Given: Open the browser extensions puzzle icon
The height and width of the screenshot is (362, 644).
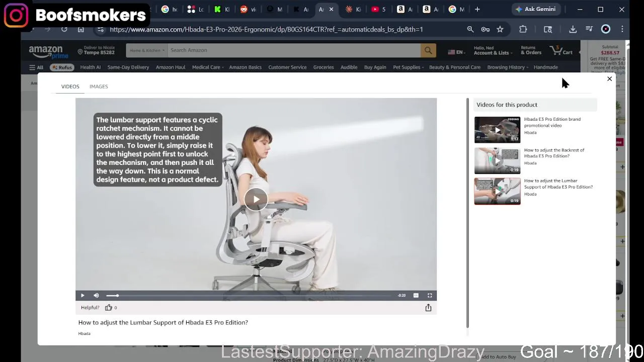Looking at the screenshot, I should point(523,30).
